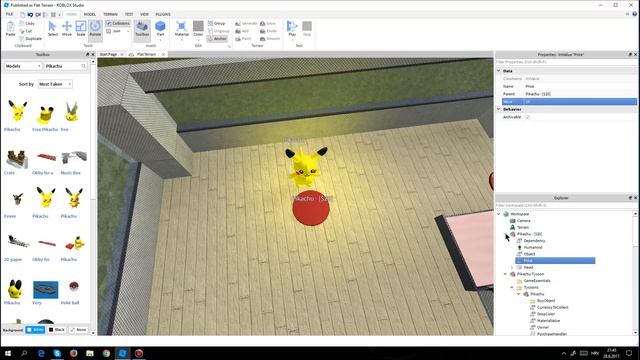Switch to the MODEL ribbon tab
Screen dimensions: 640x360
[89, 14]
